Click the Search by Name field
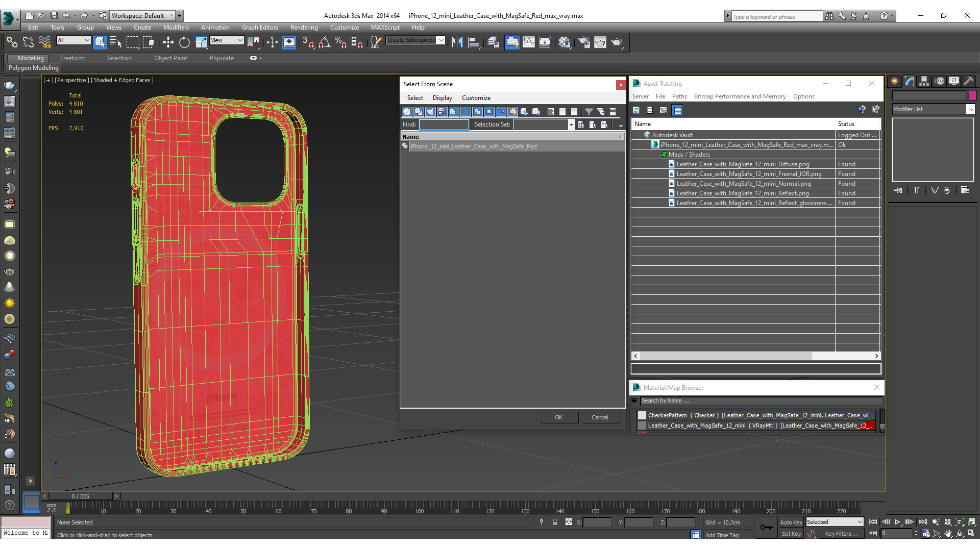The width and height of the screenshot is (980, 551). [761, 401]
